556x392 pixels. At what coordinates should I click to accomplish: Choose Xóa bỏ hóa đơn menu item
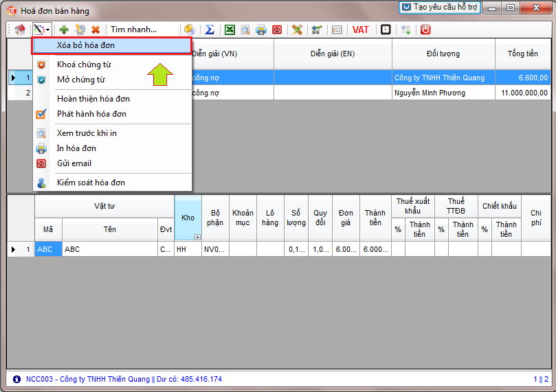pos(112,45)
